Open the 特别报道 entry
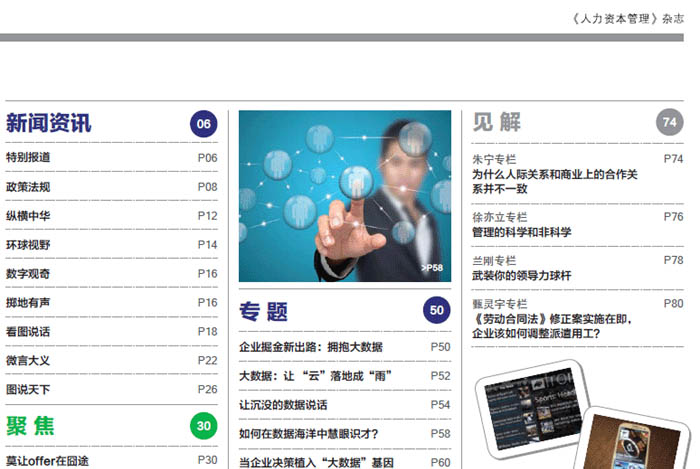This screenshot has width=700, height=469. [x=28, y=158]
